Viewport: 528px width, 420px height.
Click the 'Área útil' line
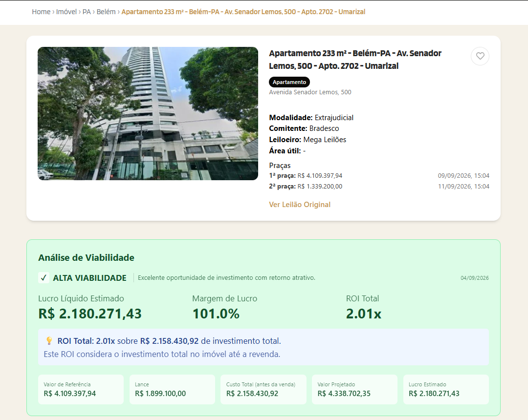click(x=287, y=150)
